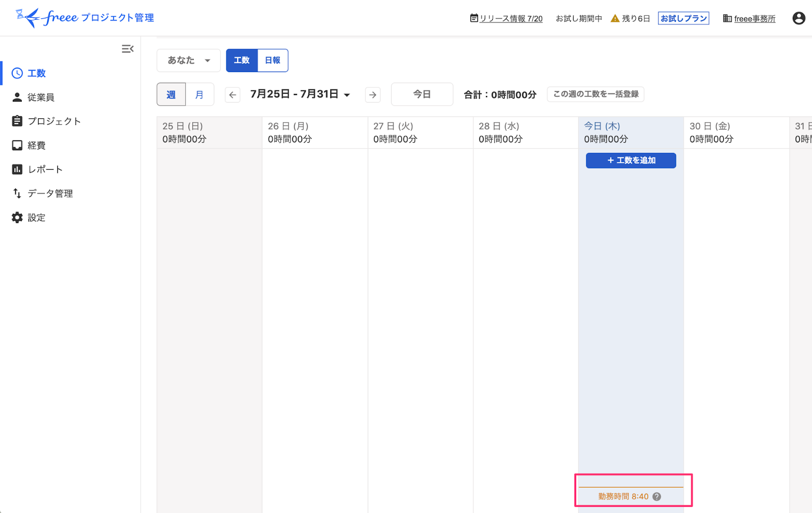Click the 26 日 (月) column header

click(315, 133)
